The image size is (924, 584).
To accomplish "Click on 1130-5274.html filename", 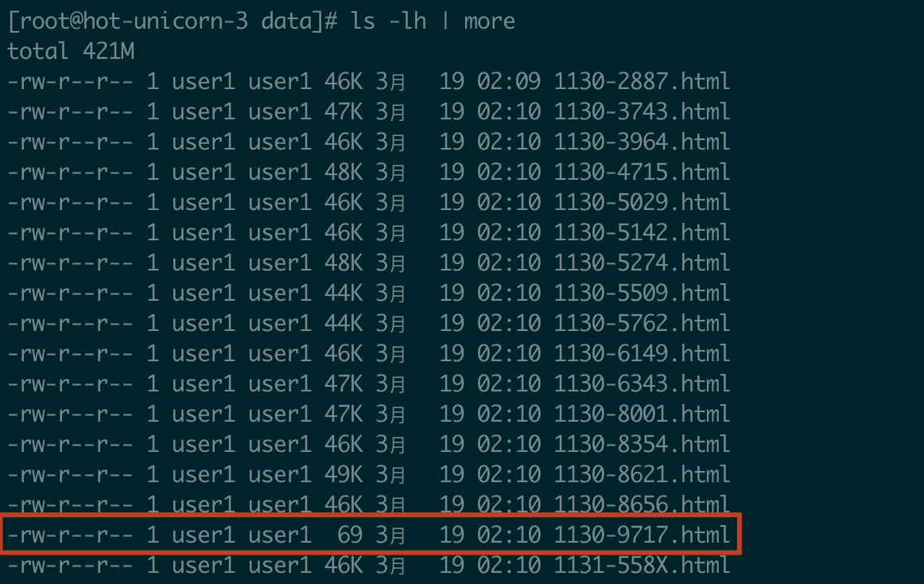I will tap(642, 263).
